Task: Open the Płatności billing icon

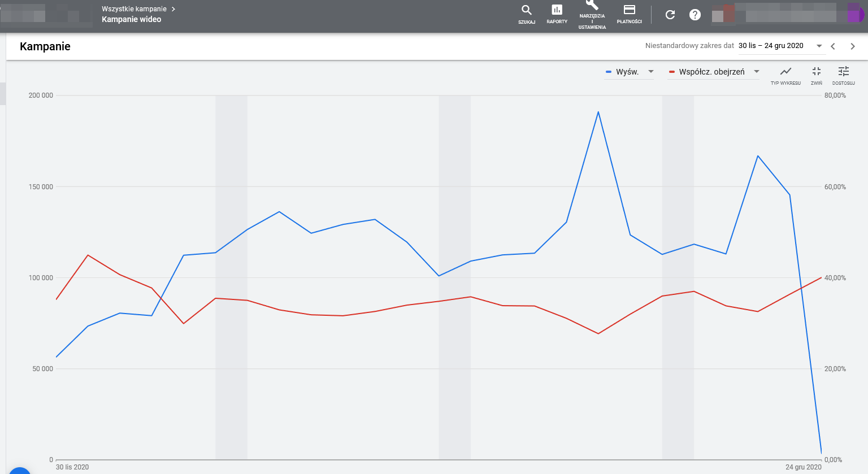Action: (629, 14)
